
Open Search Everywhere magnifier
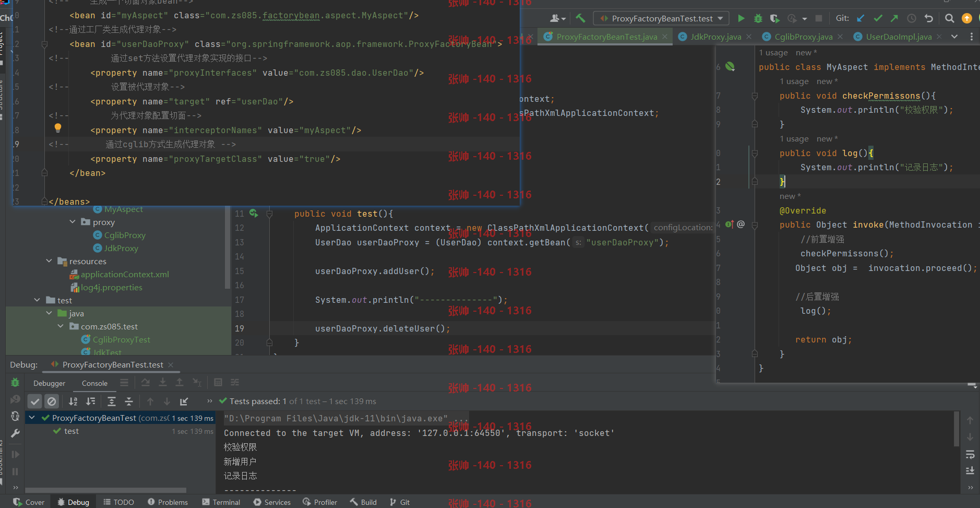click(x=950, y=18)
